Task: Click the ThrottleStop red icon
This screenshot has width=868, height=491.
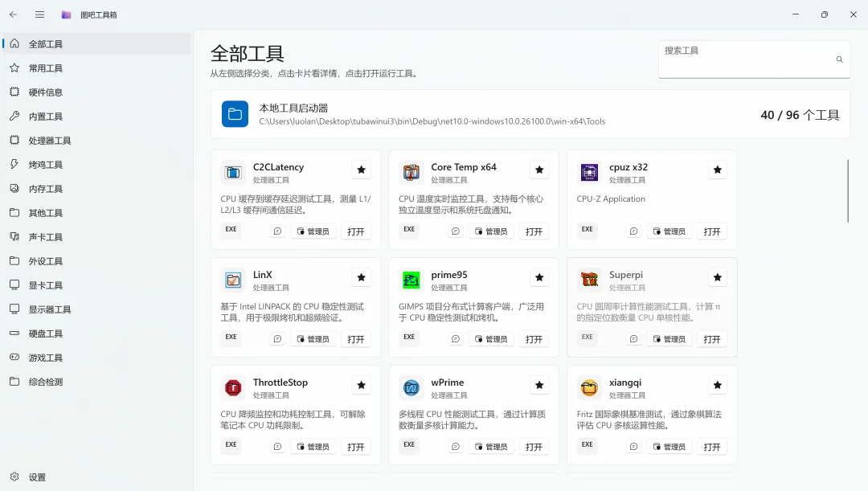Action: tap(233, 387)
